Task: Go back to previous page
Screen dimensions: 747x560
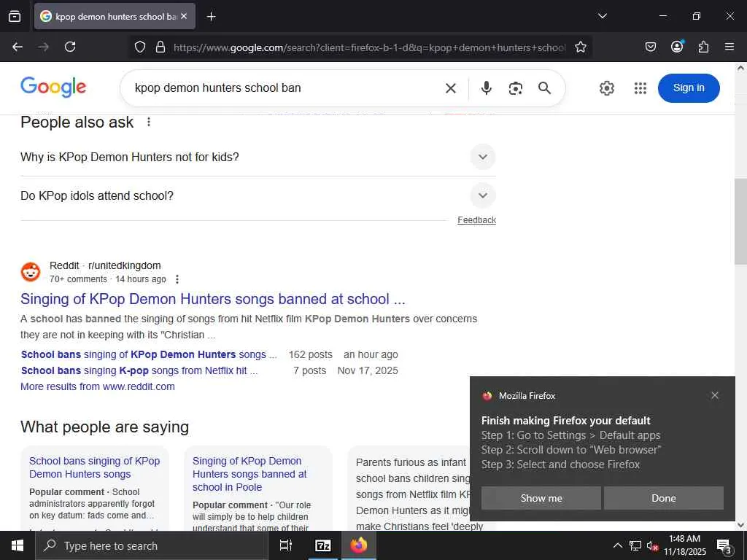Action: (18, 47)
